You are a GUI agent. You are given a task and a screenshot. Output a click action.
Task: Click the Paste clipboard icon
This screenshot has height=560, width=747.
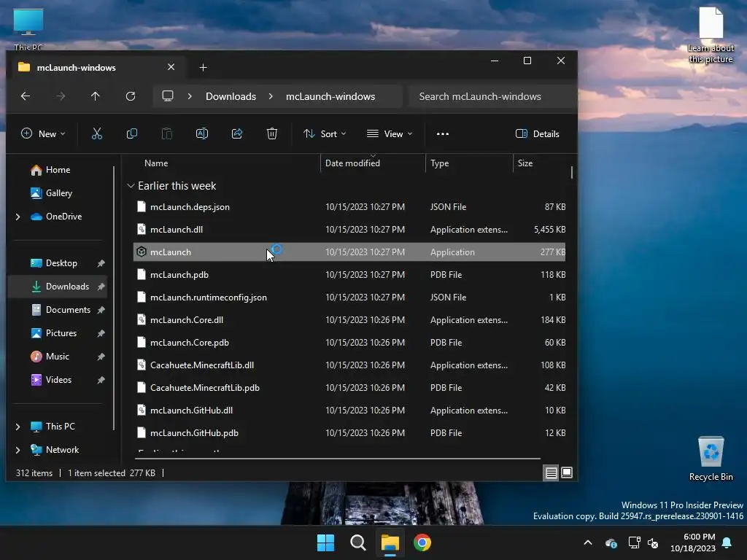(167, 134)
